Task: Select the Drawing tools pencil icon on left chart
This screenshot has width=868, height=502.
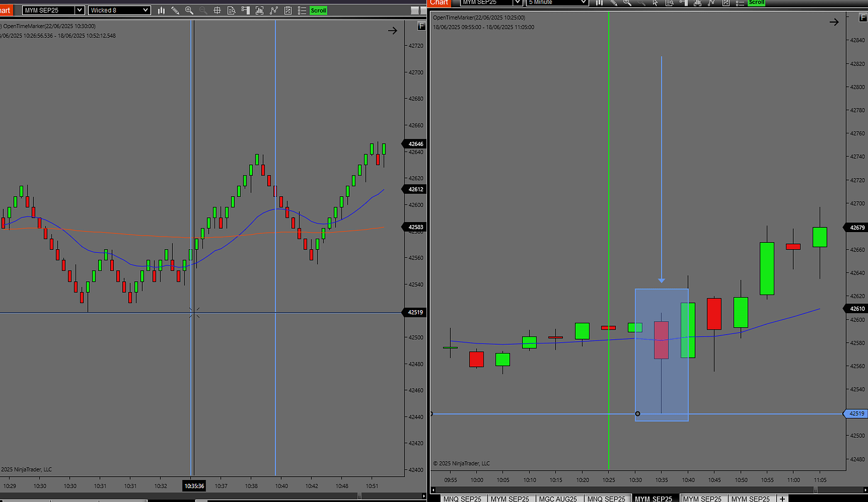Action: pos(174,10)
